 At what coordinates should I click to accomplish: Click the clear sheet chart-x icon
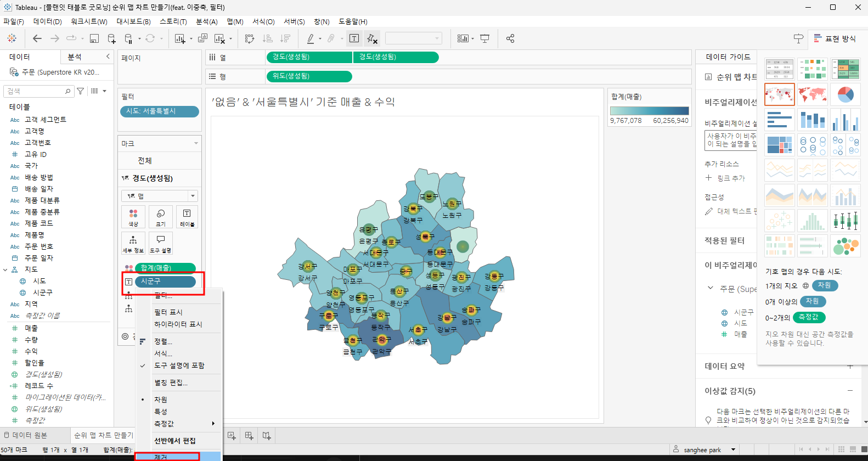click(219, 38)
